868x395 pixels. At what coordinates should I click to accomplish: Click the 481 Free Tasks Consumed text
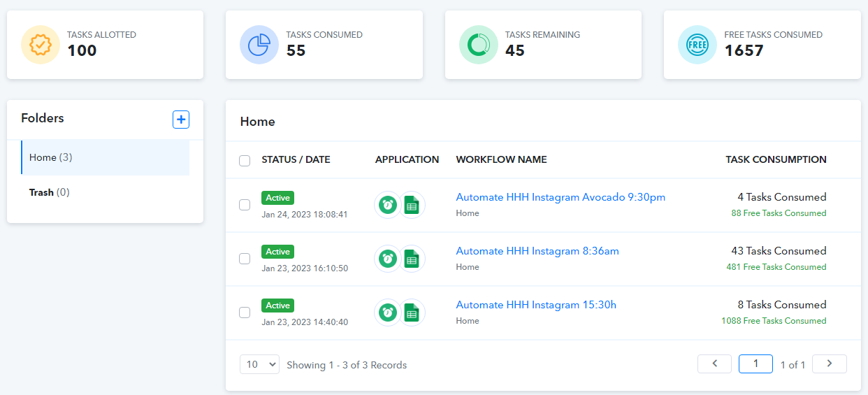pos(776,267)
